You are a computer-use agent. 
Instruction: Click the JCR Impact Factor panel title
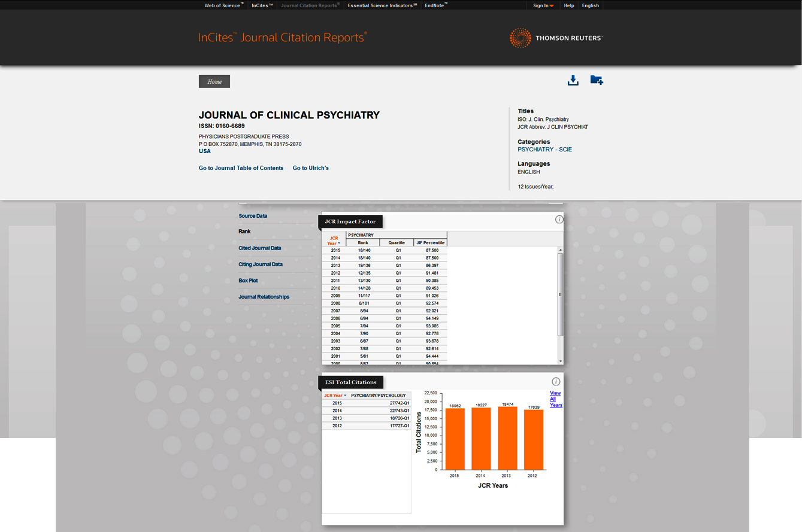point(350,221)
